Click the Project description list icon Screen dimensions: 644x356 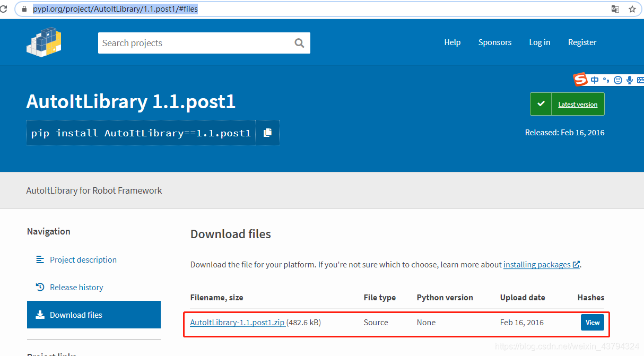pos(40,259)
